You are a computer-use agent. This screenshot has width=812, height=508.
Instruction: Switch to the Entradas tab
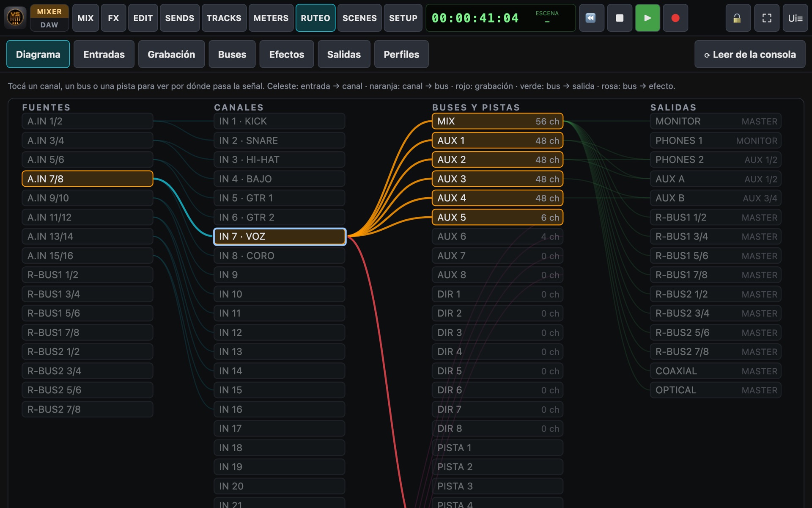click(104, 54)
